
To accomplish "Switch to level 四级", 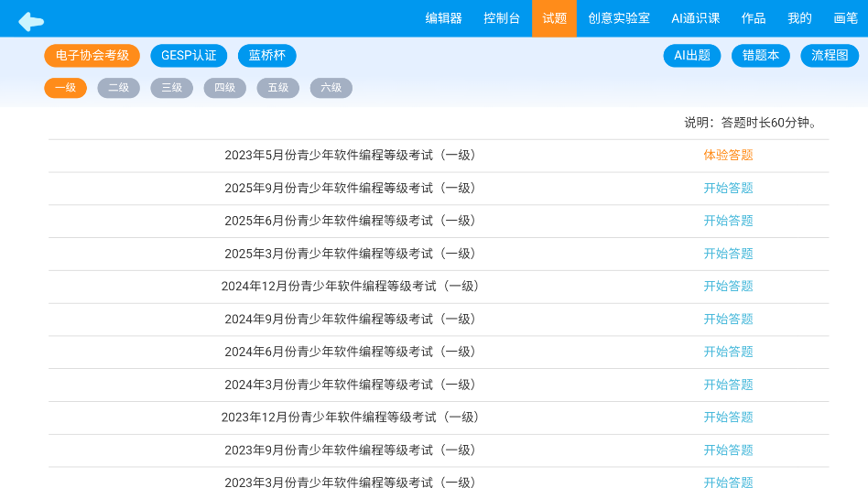I will (x=225, y=88).
